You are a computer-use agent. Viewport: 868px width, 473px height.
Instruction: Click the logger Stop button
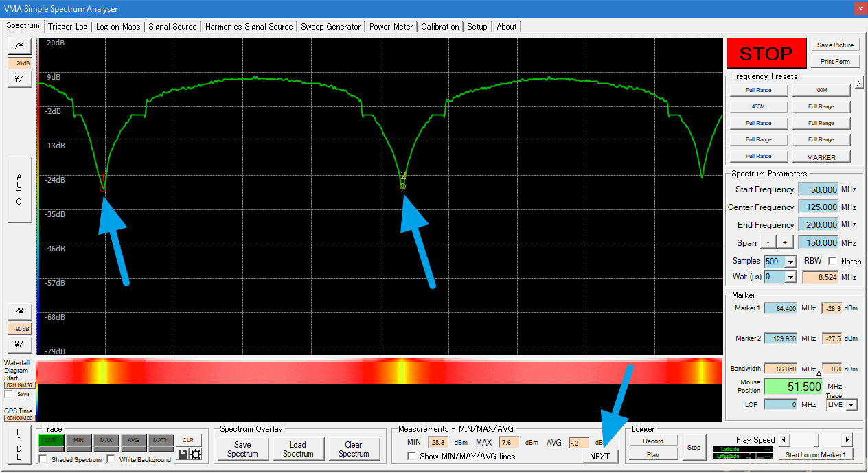(x=694, y=448)
